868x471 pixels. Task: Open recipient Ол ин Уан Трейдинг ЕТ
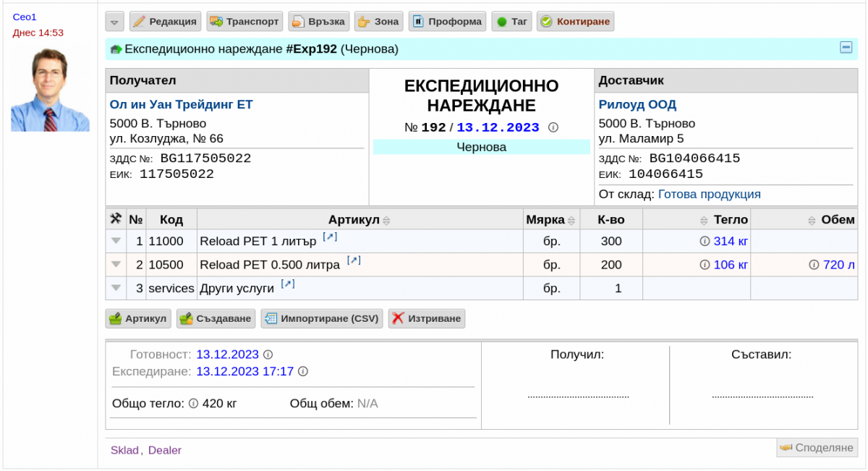(x=182, y=105)
